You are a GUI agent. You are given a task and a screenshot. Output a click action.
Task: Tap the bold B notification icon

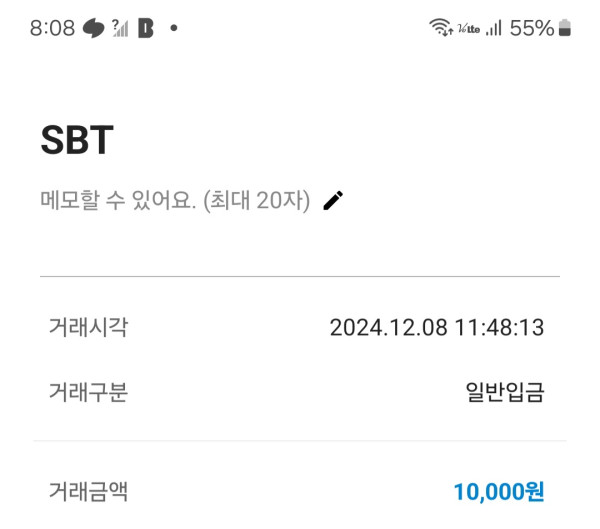146,28
